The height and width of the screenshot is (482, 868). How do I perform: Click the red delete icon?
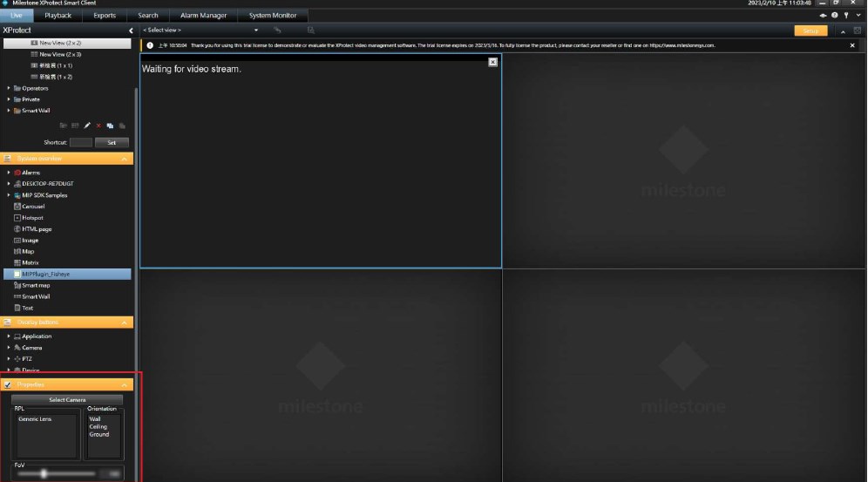(x=98, y=126)
